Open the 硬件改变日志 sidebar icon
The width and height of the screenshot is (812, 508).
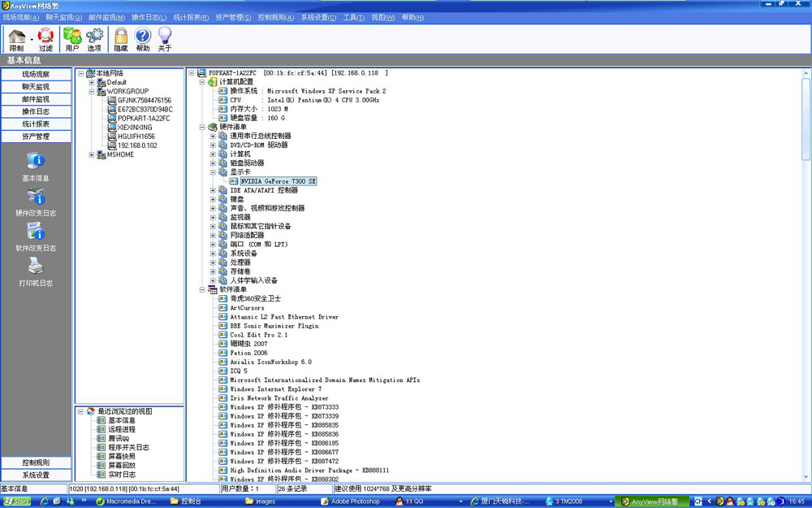tap(35, 197)
